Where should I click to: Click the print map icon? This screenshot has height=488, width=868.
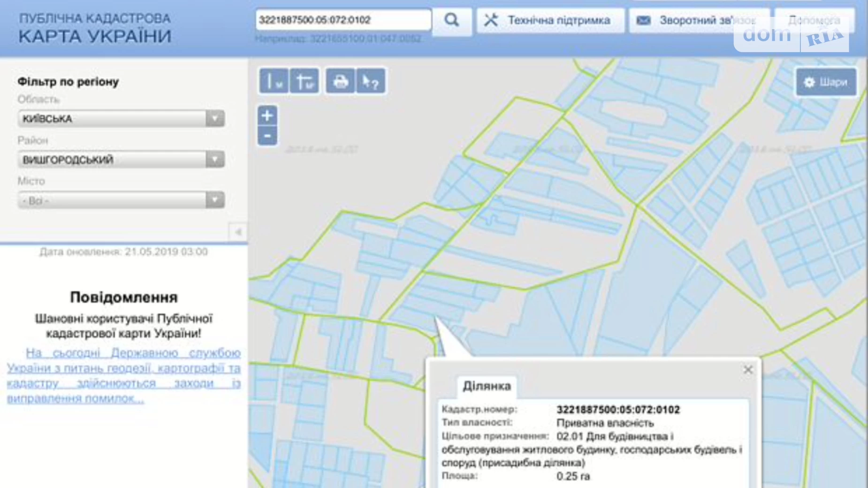pos(340,82)
